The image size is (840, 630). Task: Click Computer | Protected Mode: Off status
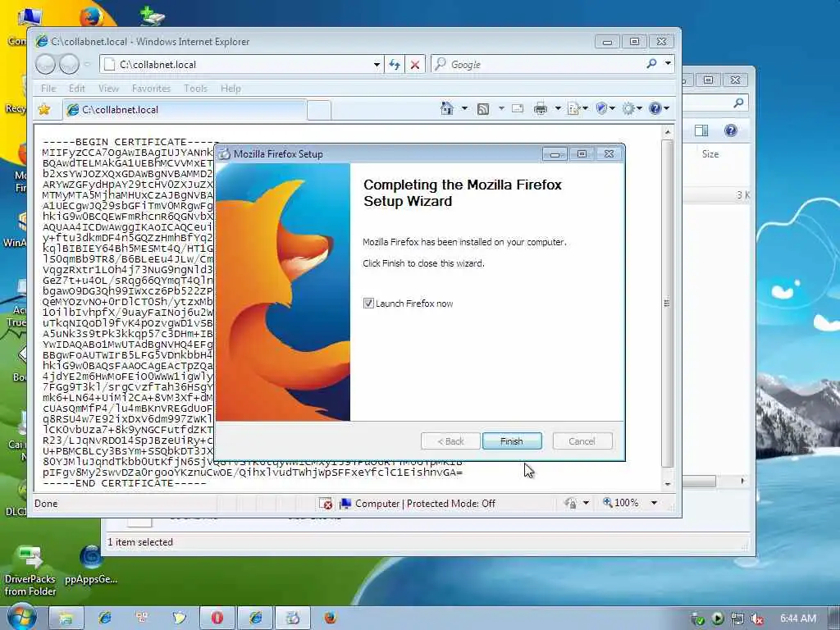tap(418, 504)
